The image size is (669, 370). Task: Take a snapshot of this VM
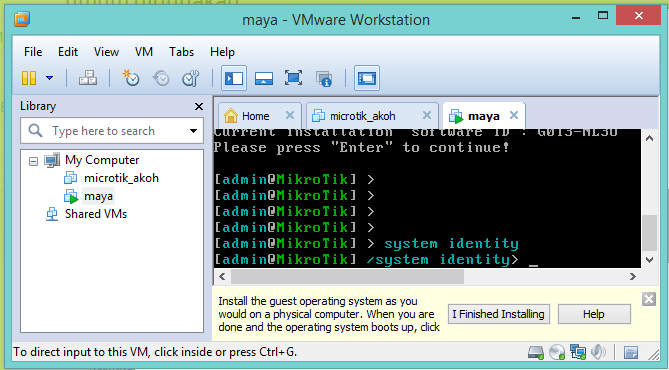[x=131, y=78]
